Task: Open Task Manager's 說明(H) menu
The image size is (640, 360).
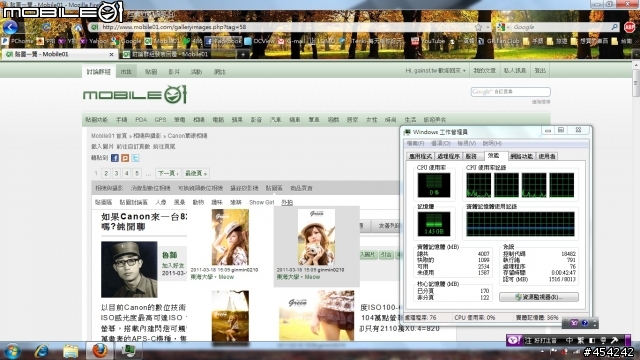Action: click(x=492, y=144)
